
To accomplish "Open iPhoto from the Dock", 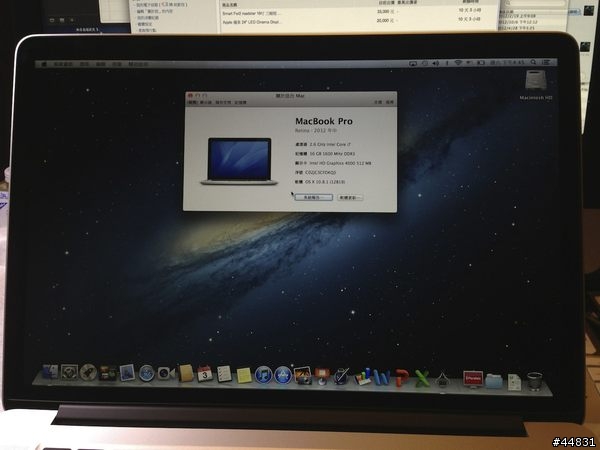I will 303,375.
